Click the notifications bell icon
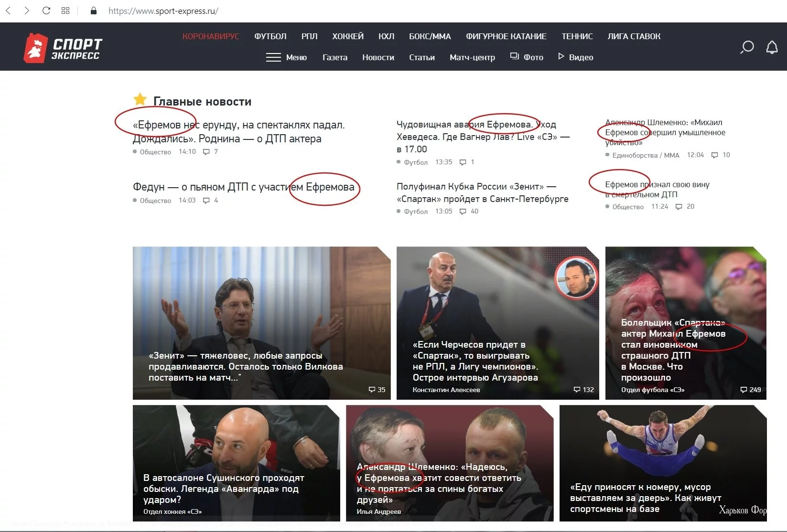Viewport: 787px width, 532px height. [772, 47]
